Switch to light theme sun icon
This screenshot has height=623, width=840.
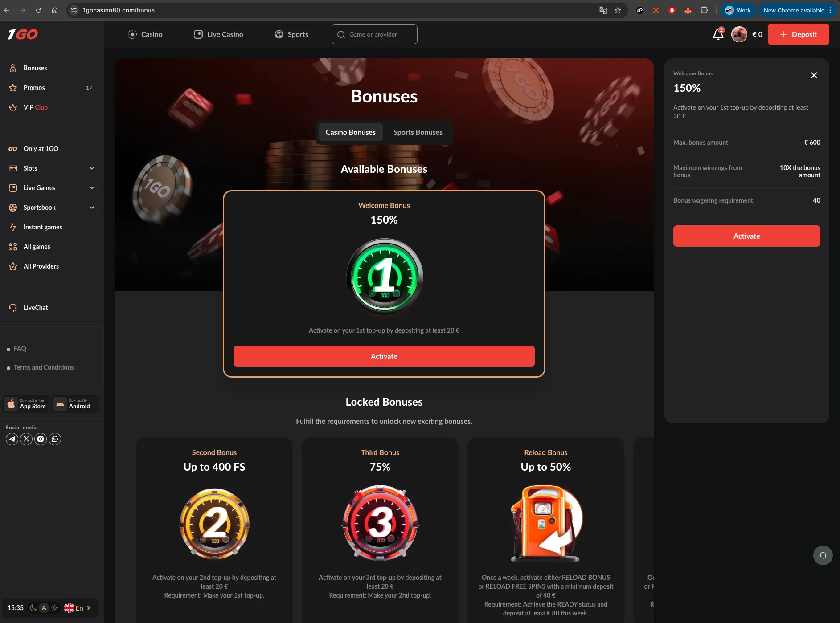pyautogui.click(x=55, y=608)
